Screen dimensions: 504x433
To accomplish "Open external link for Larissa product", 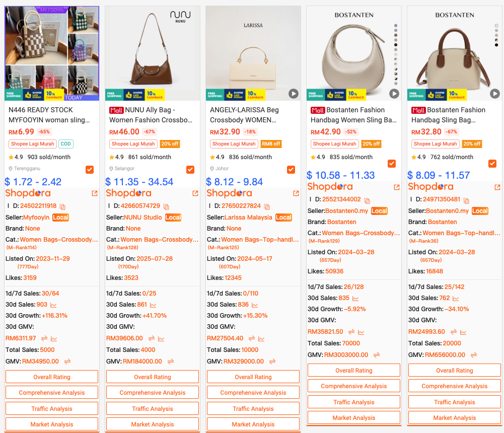I will [x=296, y=193].
